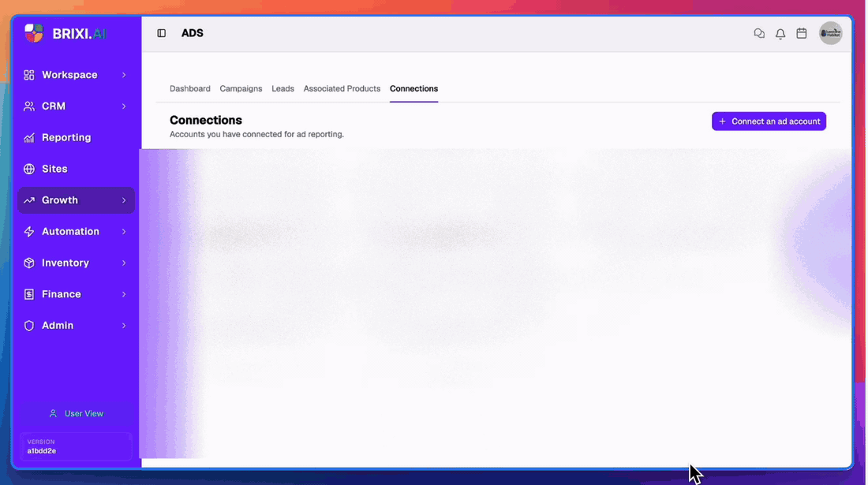Image resolution: width=868 pixels, height=485 pixels.
Task: Click the Workspace grid icon
Action: click(x=28, y=75)
